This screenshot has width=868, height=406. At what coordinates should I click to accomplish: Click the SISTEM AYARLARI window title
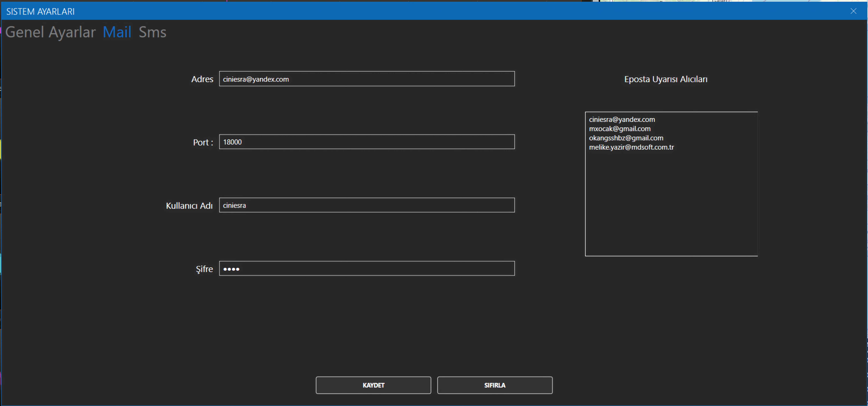pyautogui.click(x=40, y=11)
